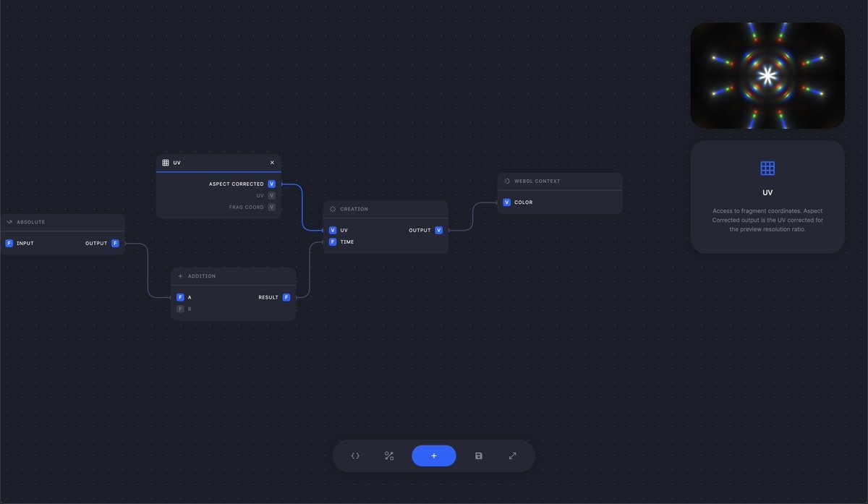Click the RESULT label on the Addition node
868x504 pixels.
point(268,297)
